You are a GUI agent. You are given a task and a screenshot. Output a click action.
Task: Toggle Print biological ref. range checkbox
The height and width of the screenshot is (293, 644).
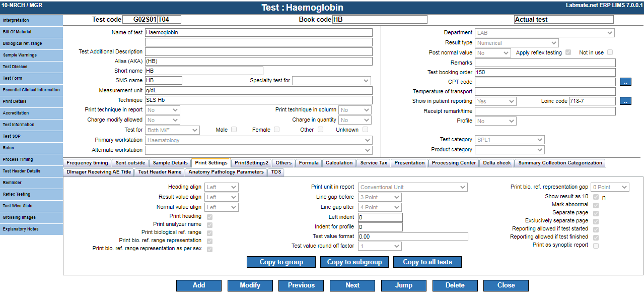point(209,232)
